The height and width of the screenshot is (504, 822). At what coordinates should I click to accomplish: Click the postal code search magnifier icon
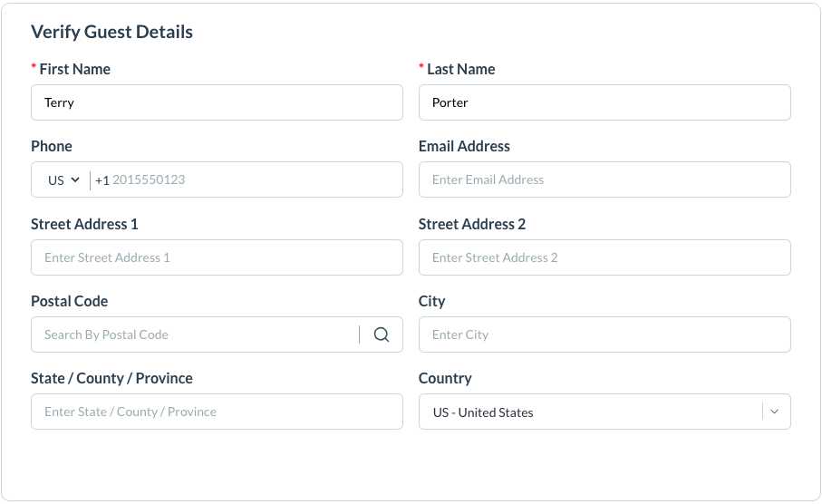[382, 334]
